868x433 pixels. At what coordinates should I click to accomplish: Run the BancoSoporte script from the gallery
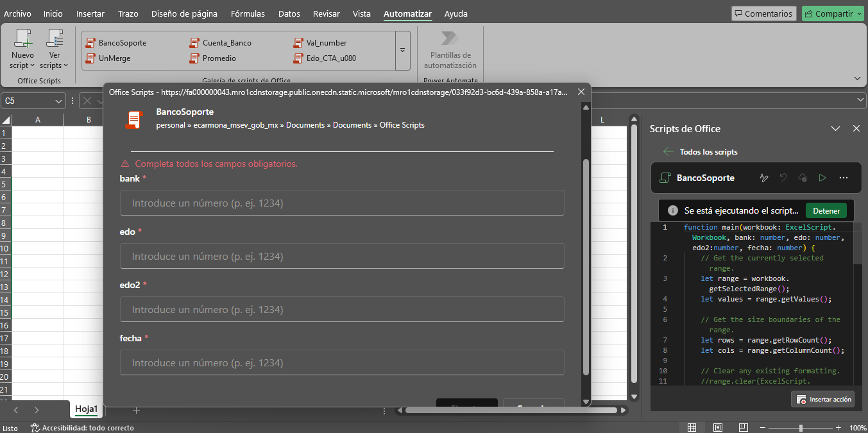point(116,43)
